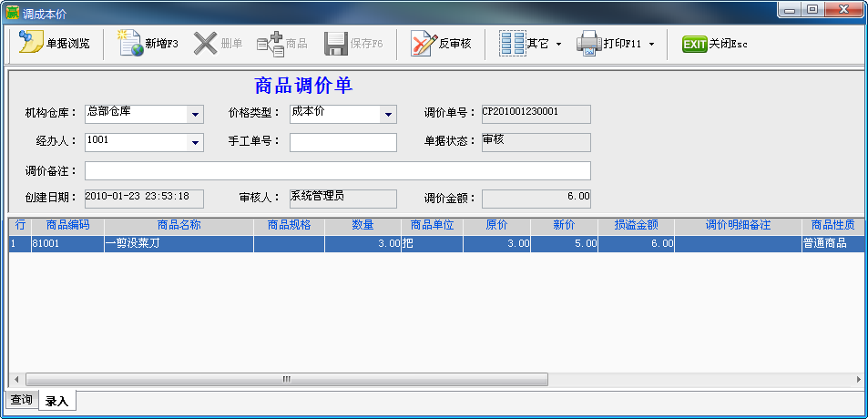Viewport: 868px width, 419px height.
Task: Focus the 调价备注 text field
Action: point(337,171)
